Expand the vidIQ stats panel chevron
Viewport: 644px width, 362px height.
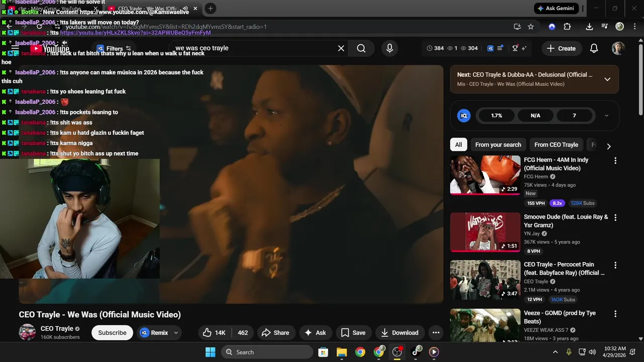(x=606, y=115)
